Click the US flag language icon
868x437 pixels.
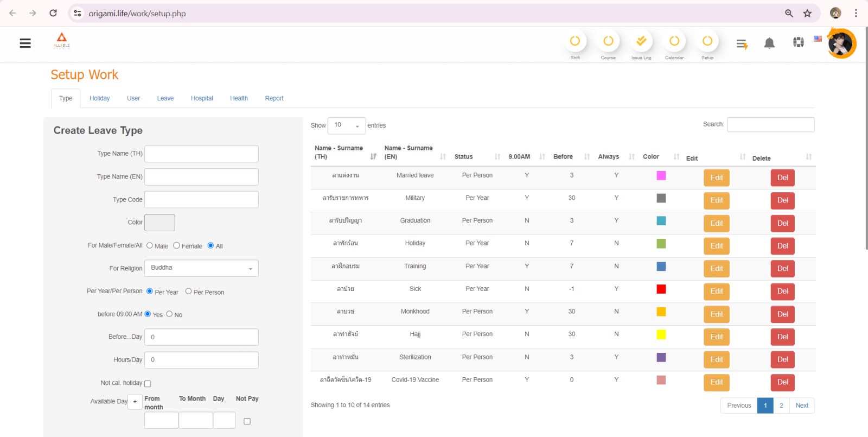[x=818, y=39]
